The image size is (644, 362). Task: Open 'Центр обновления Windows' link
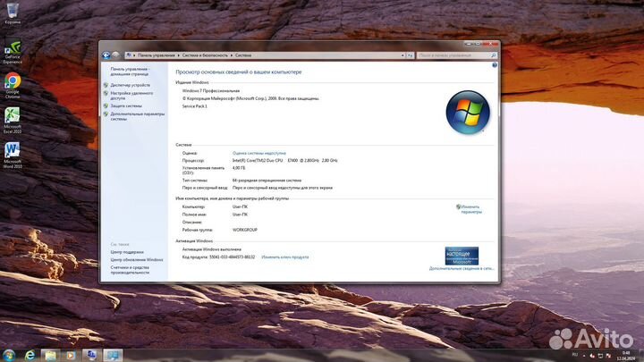point(137,260)
